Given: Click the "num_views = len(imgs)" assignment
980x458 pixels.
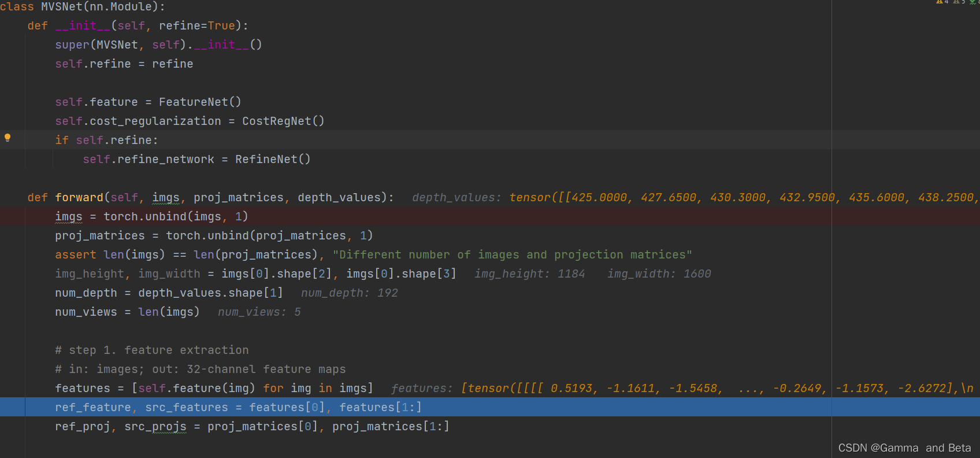Looking at the screenshot, I should click(127, 312).
